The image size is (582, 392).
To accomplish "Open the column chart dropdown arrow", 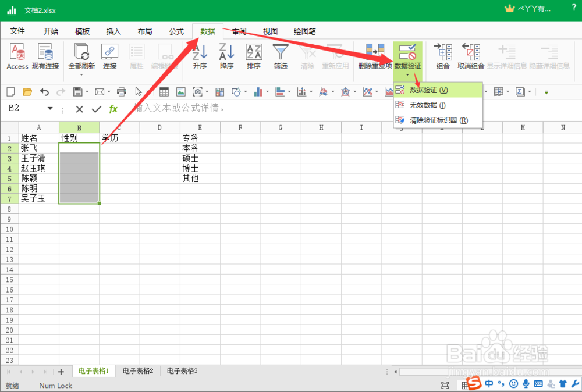I will pos(267,92).
